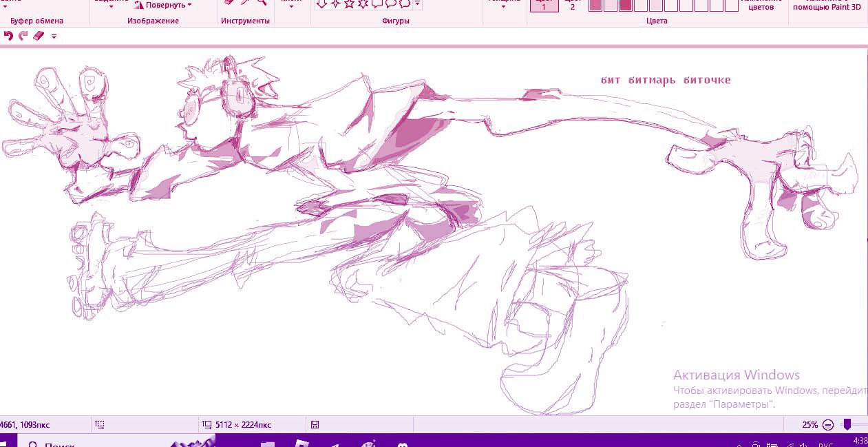The height and width of the screenshot is (447, 868).
Task: Pick the five-point star shape
Action: [349, 3]
